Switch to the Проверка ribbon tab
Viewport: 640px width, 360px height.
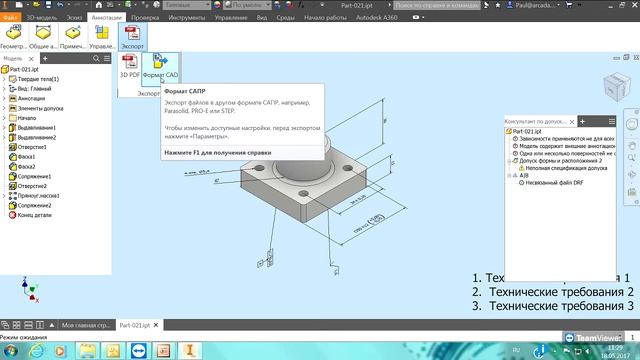point(145,18)
